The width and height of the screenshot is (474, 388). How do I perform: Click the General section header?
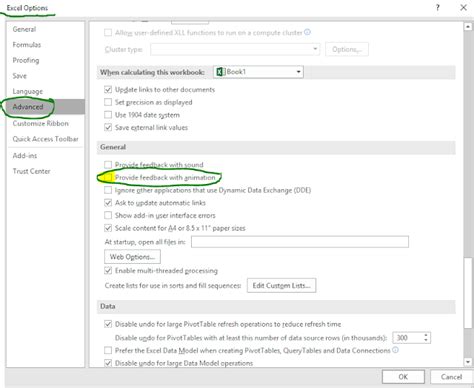pyautogui.click(x=276, y=147)
